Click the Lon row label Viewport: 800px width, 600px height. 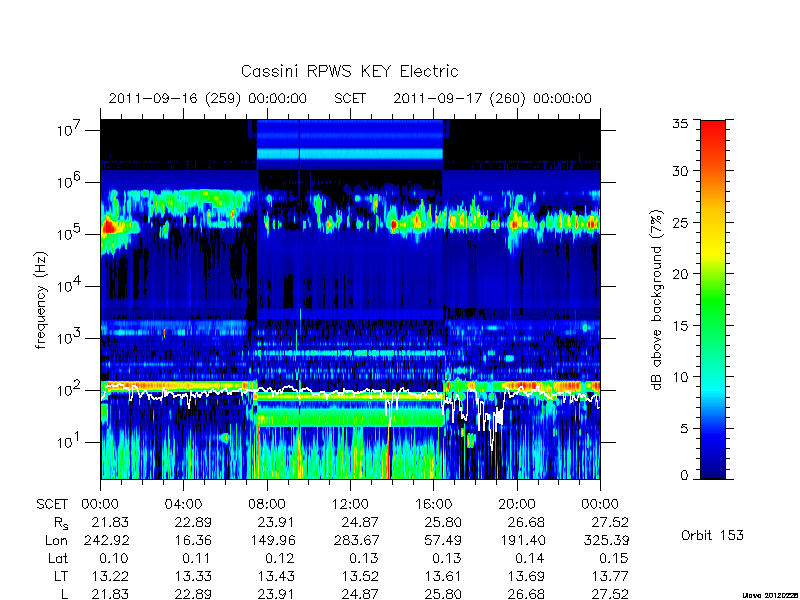point(57,540)
